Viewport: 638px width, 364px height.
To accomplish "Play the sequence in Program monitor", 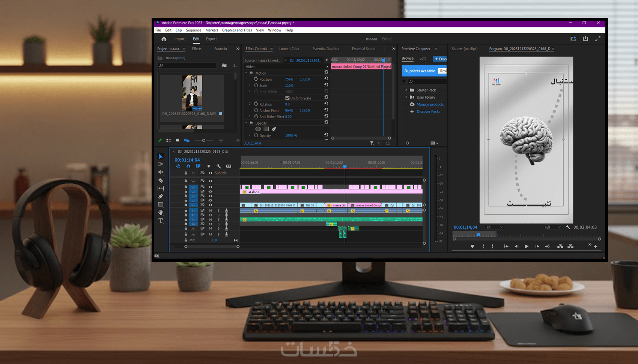I will pyautogui.click(x=527, y=247).
